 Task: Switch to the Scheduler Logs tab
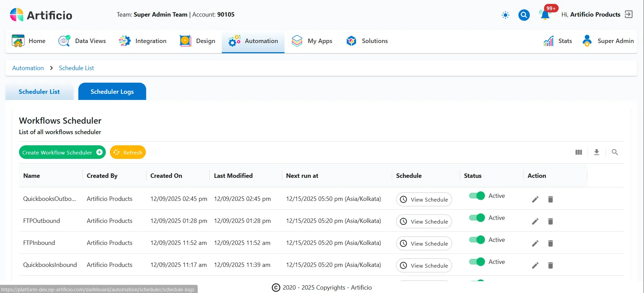pos(112,92)
